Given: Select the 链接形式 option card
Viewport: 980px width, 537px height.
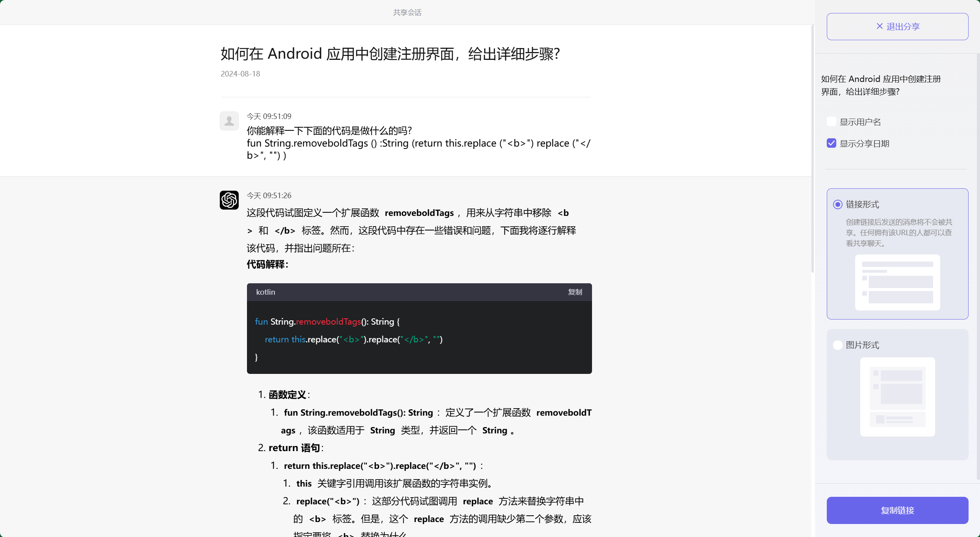Looking at the screenshot, I should 897,253.
